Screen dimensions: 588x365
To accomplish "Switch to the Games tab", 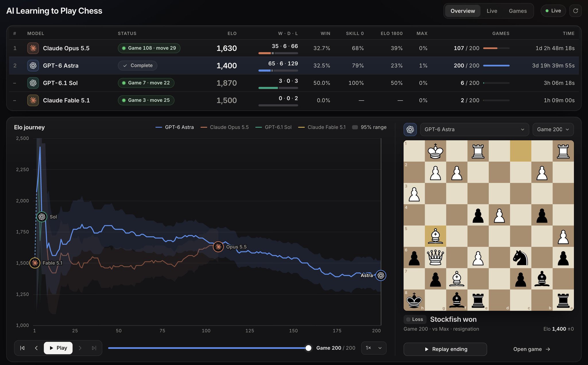I will coord(518,11).
